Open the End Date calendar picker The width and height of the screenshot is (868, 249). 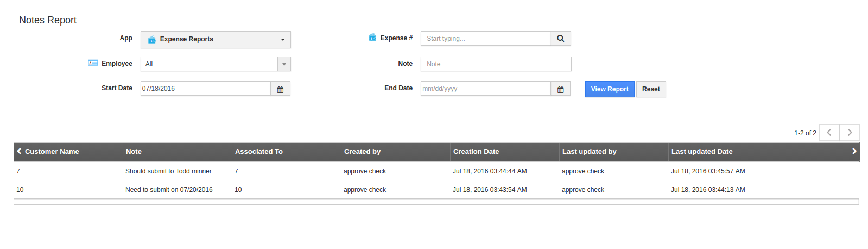(x=560, y=89)
